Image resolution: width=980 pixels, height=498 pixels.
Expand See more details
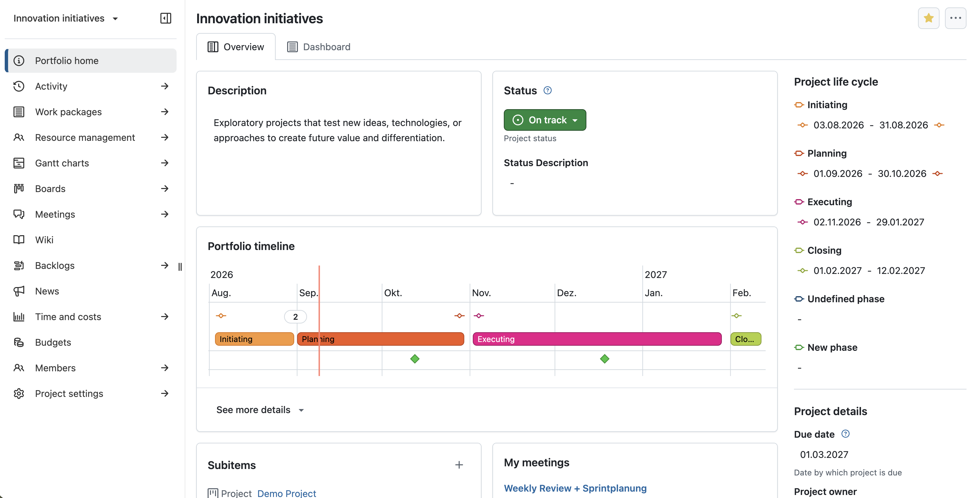[260, 410]
